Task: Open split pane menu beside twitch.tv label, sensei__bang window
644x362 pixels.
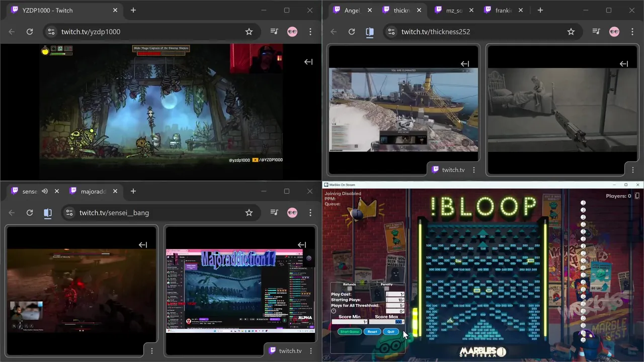Action: (x=311, y=350)
